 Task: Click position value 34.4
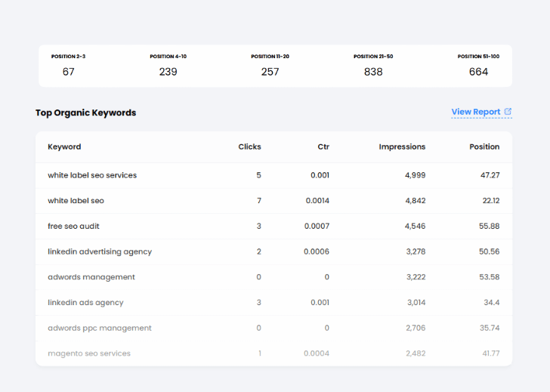coord(491,303)
